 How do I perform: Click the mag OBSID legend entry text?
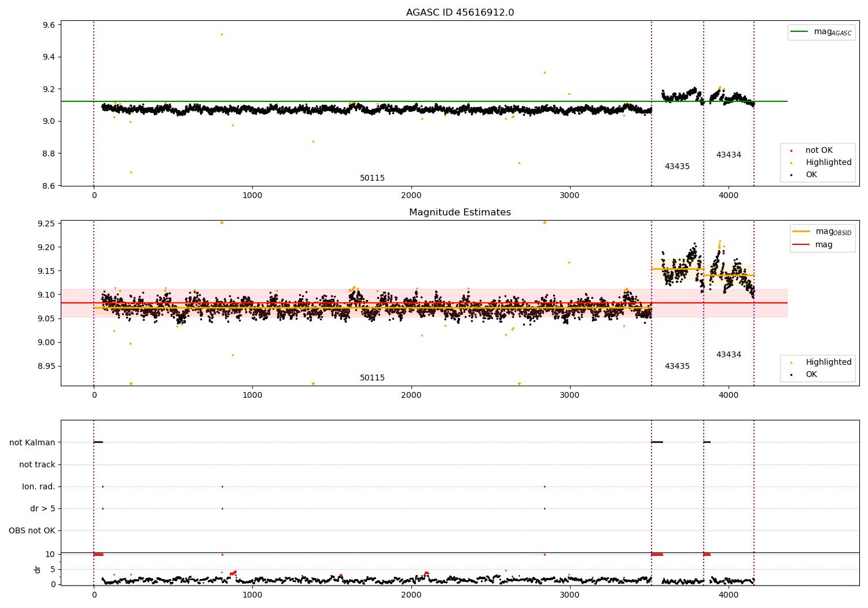pyautogui.click(x=834, y=232)
